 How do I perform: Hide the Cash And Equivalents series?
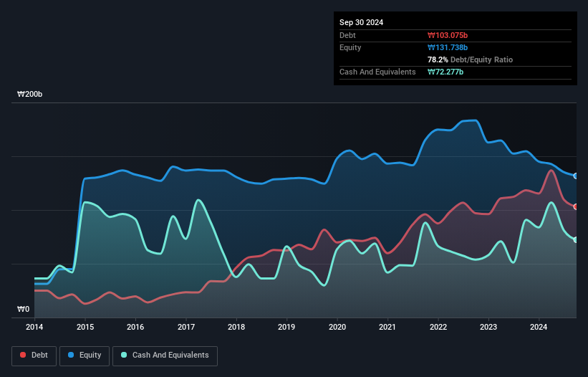(x=165, y=355)
